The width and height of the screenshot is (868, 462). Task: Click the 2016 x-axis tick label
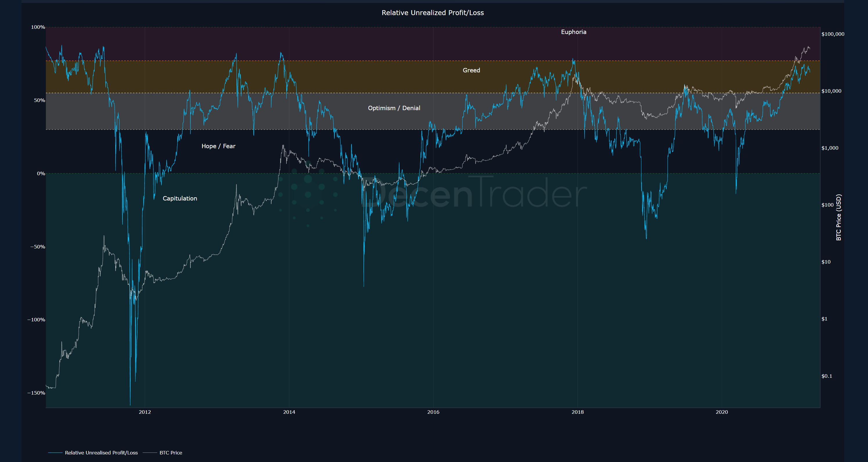click(433, 412)
